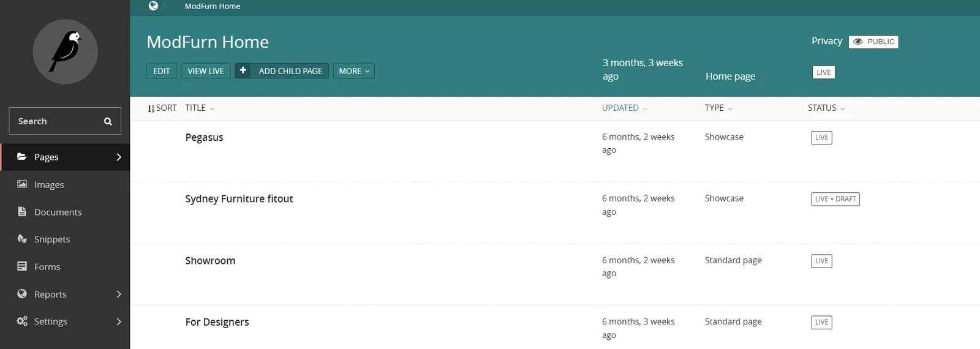The image size is (980, 349).
Task: Click the Snippets leaf icon
Action: (22, 239)
